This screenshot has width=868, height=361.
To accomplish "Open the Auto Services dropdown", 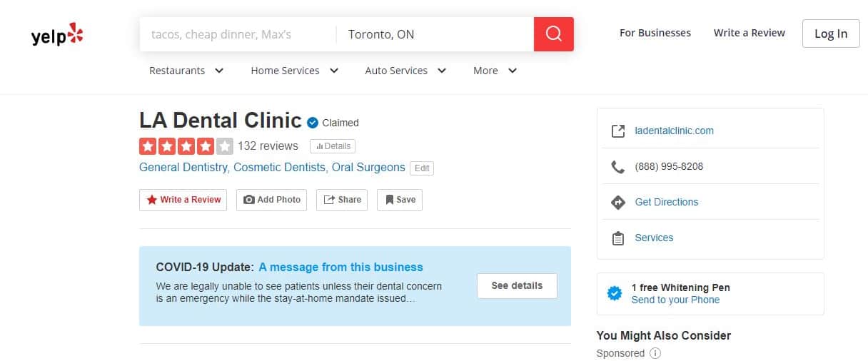I will [x=405, y=71].
